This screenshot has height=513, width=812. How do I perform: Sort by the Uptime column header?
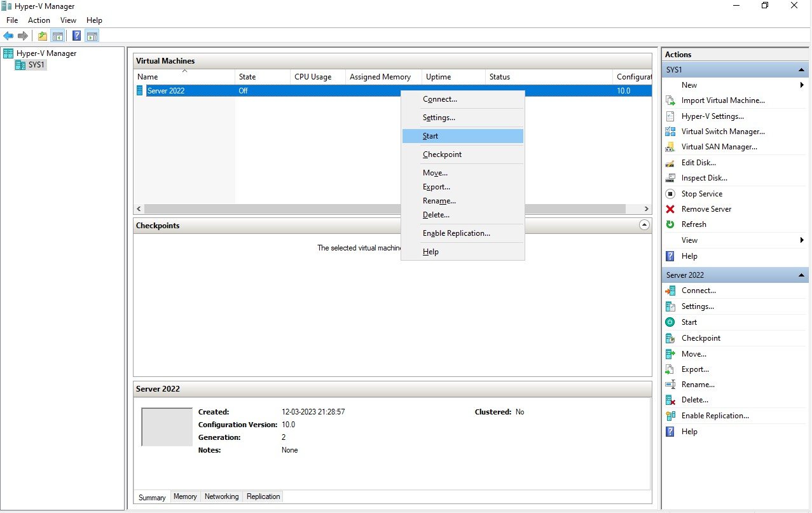point(453,77)
